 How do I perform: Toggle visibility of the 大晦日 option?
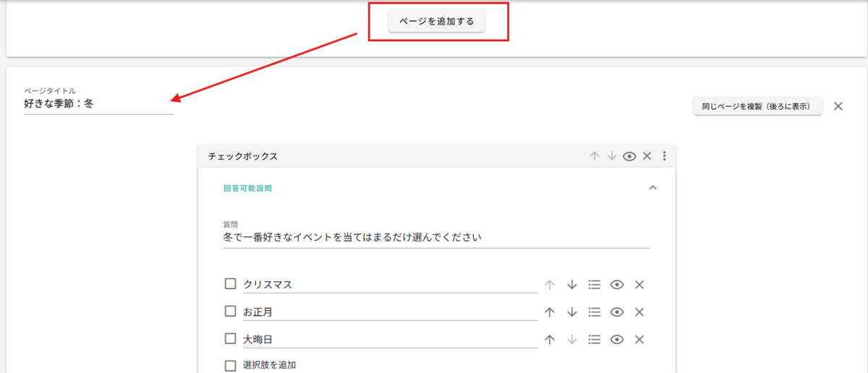617,340
